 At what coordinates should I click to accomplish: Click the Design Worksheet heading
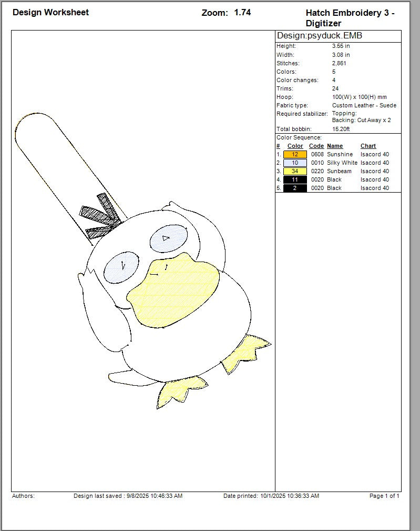[x=50, y=12]
